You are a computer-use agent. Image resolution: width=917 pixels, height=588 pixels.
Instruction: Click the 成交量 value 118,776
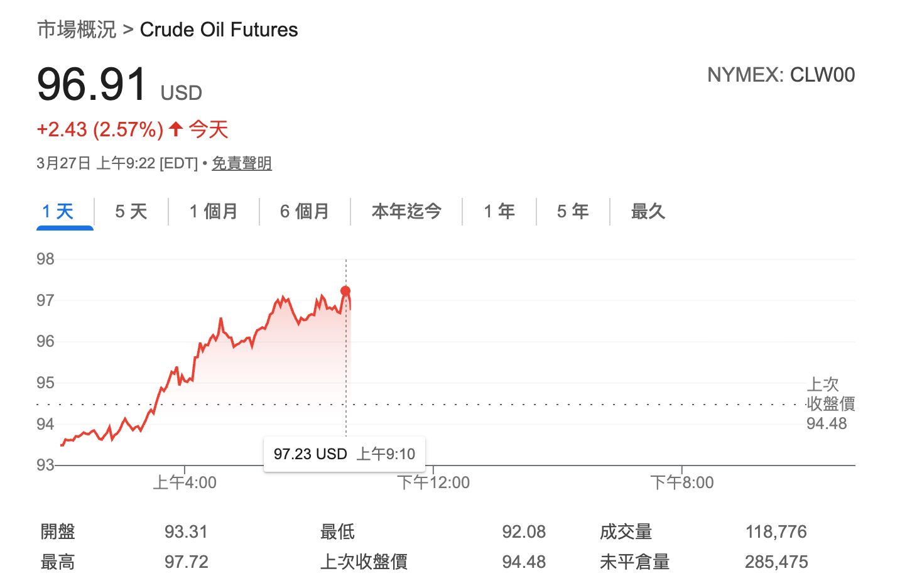click(776, 531)
